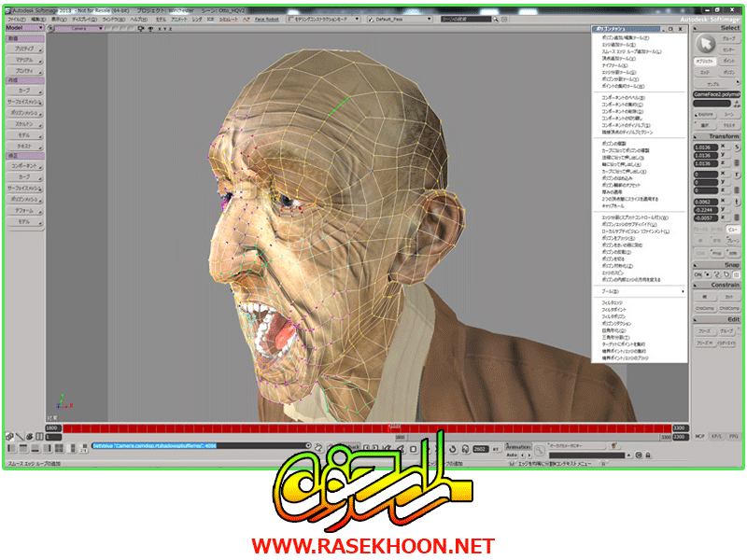The width and height of the screenshot is (747, 560).
Task: Choose フィルタエッジ in polygon mesh menu
Action: [613, 302]
